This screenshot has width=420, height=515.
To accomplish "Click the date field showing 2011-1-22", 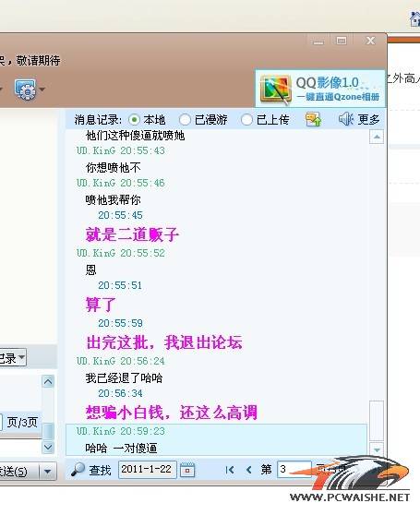I will (148, 470).
